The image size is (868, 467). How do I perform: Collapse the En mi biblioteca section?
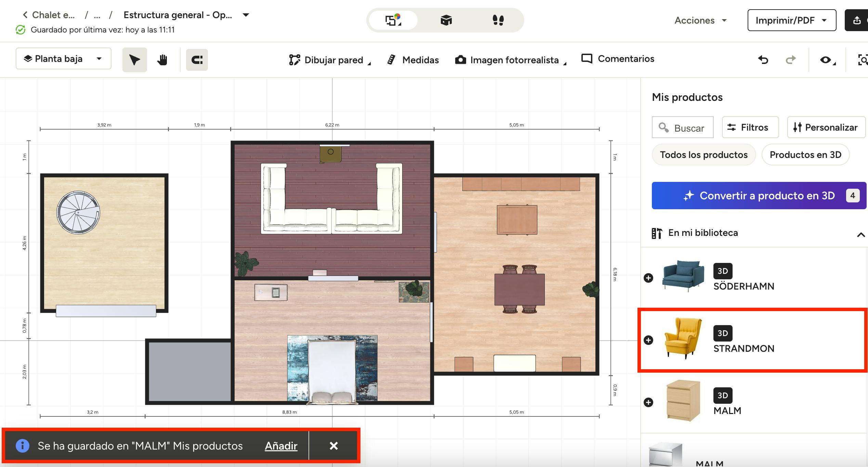(860, 235)
